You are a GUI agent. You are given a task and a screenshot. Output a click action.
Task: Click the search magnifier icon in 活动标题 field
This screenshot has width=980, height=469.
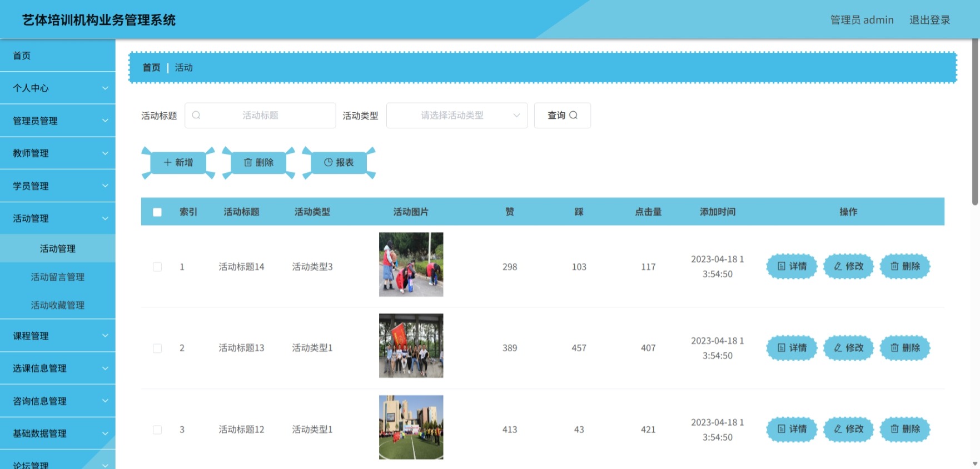point(196,115)
